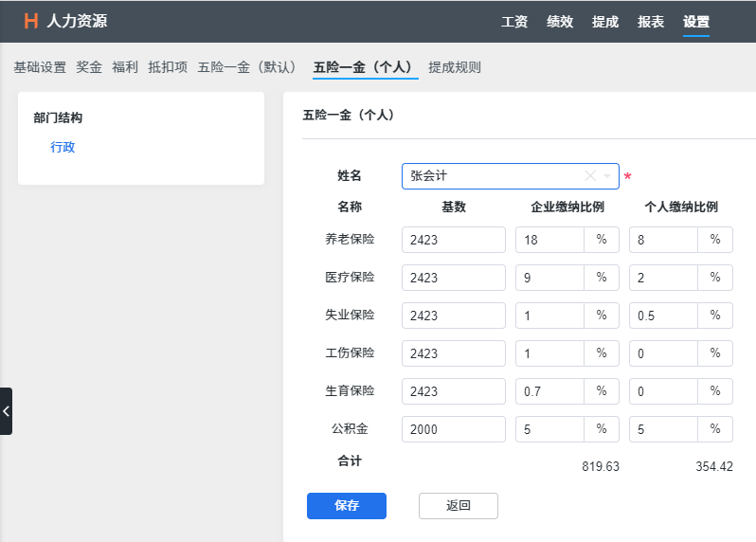Open the 工资 top menu
This screenshot has width=756, height=542.
[x=514, y=22]
